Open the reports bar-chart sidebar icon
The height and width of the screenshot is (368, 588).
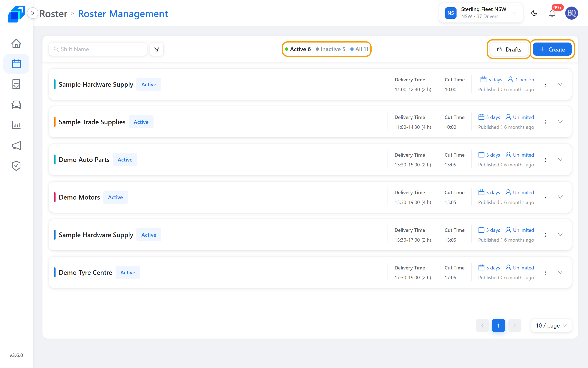[x=16, y=125]
